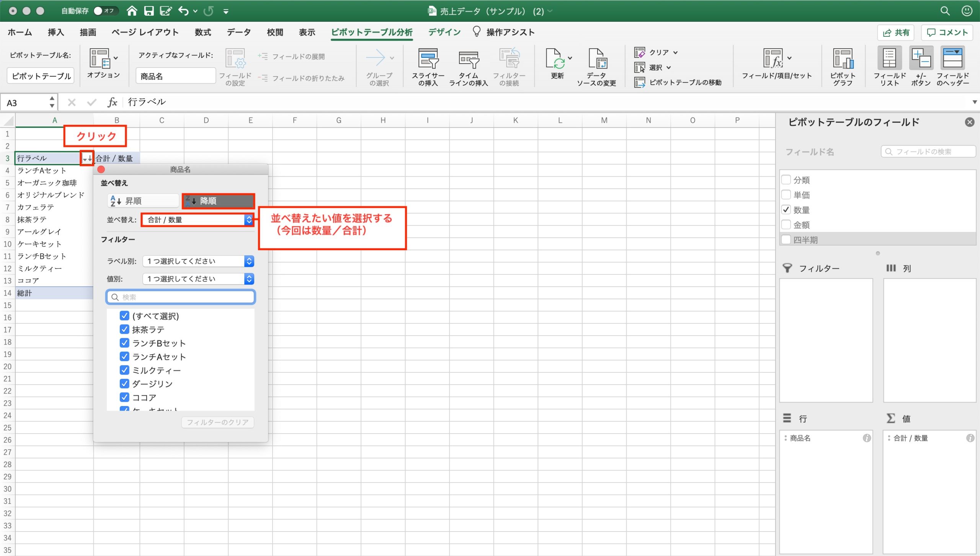The width and height of the screenshot is (980, 556).
Task: Check the 分類 field checkbox
Action: 786,180
